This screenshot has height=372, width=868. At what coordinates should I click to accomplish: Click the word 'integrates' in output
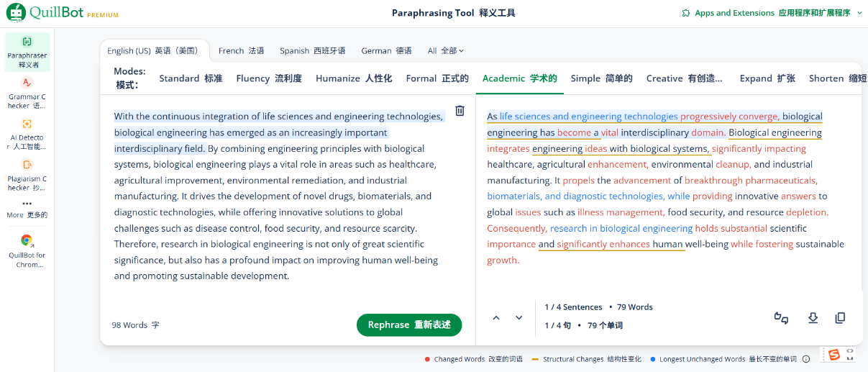tap(508, 148)
